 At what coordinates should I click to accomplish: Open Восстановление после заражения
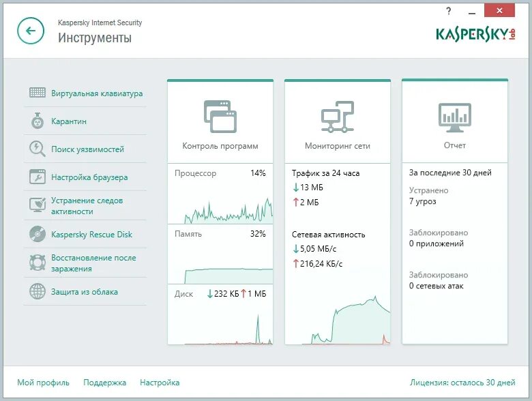(93, 263)
